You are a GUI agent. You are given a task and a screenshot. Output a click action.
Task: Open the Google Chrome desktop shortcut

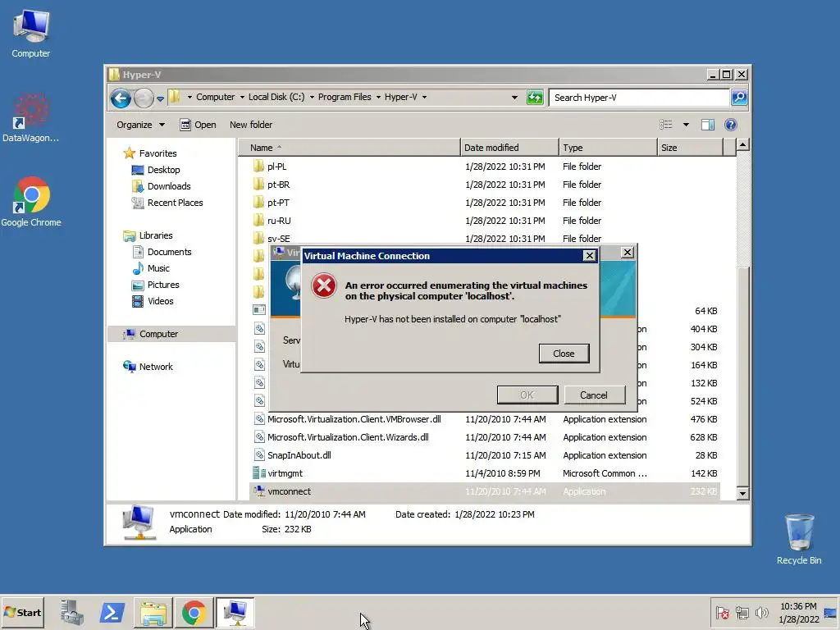[x=31, y=202]
